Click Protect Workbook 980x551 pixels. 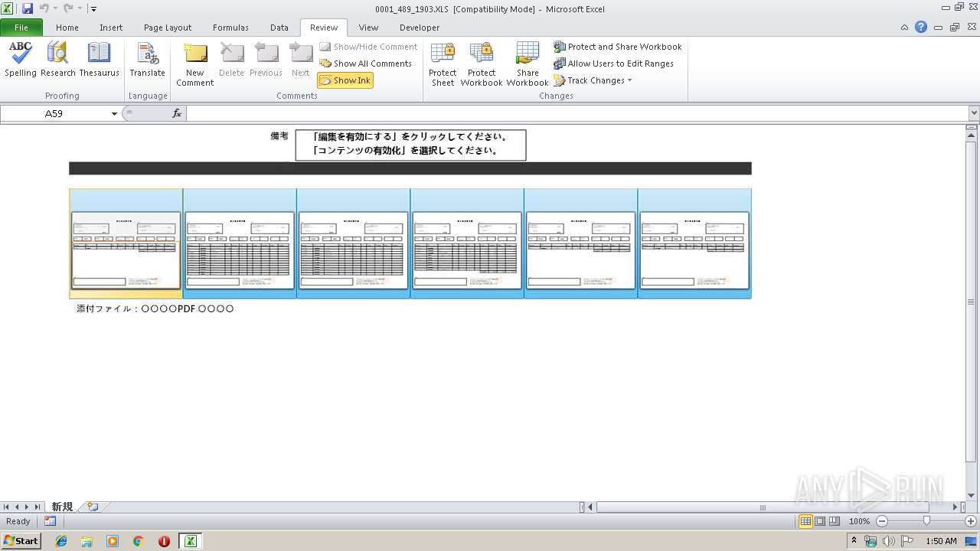click(482, 64)
